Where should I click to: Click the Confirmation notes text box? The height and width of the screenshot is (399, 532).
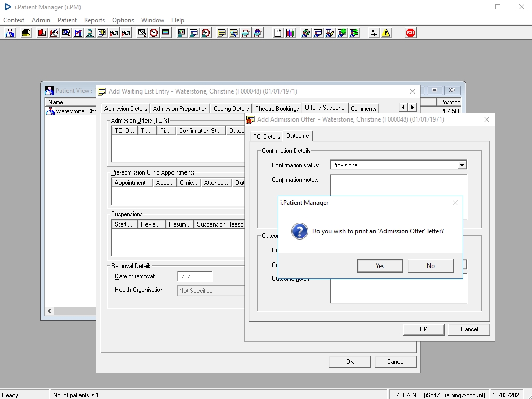tap(398, 185)
